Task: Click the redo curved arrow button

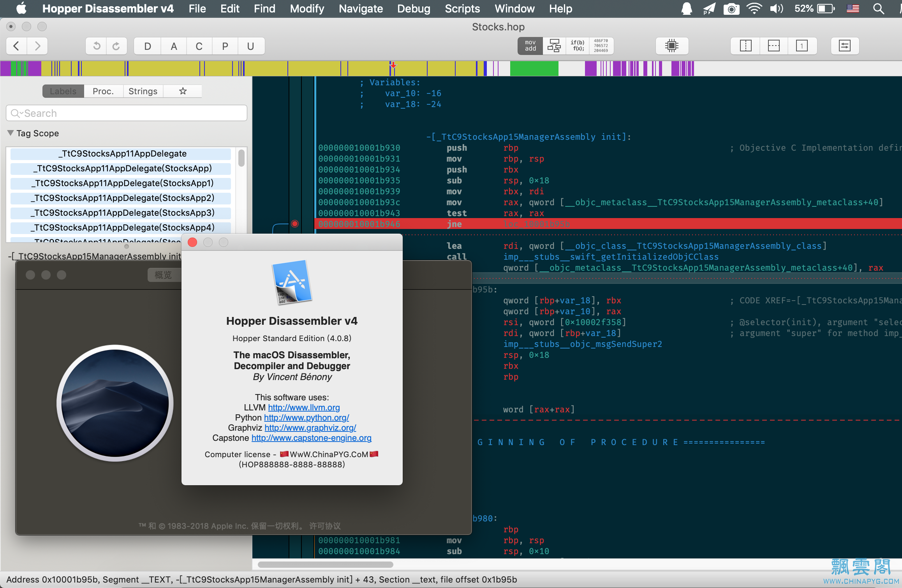Action: pyautogui.click(x=116, y=46)
